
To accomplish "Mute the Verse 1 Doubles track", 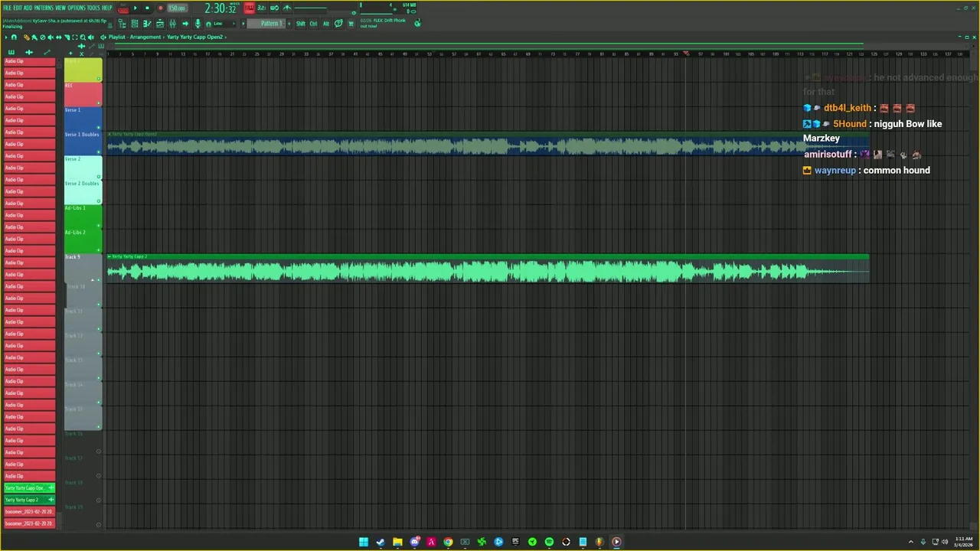I will 99,152.
